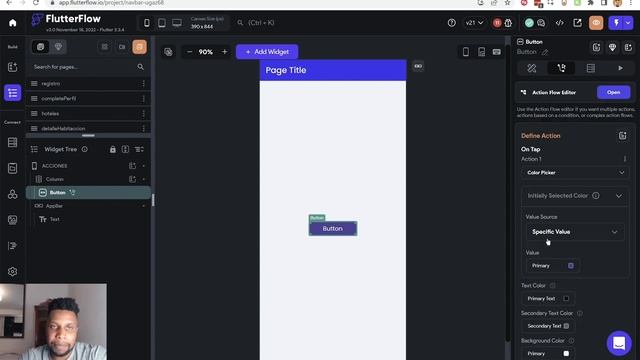Select the phone canvas size icon
The height and width of the screenshot is (360, 640).
click(147, 23)
